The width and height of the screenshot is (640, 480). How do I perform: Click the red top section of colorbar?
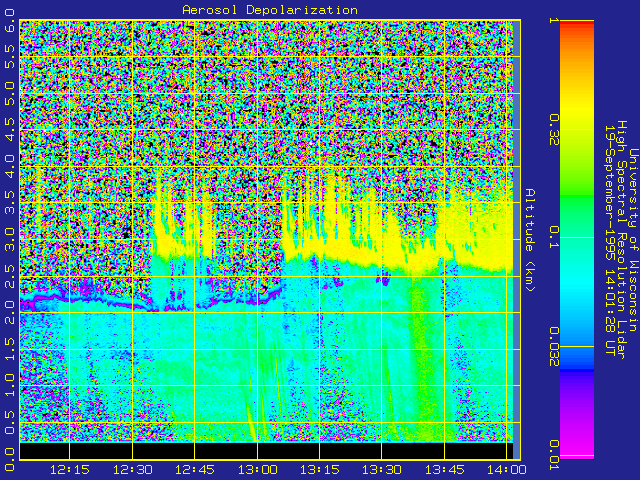point(577,25)
